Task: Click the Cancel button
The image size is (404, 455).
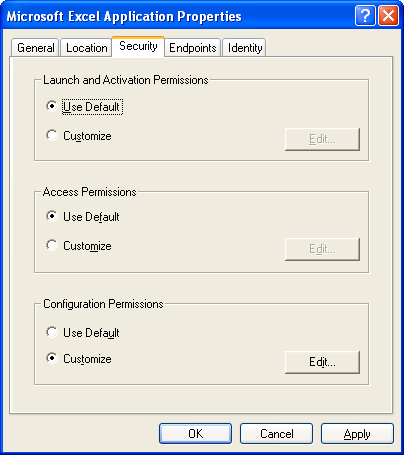Action: tap(276, 433)
